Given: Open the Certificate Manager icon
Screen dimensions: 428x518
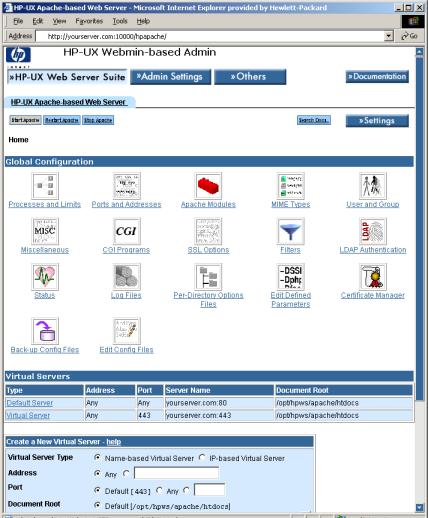Looking at the screenshot, I should (373, 277).
